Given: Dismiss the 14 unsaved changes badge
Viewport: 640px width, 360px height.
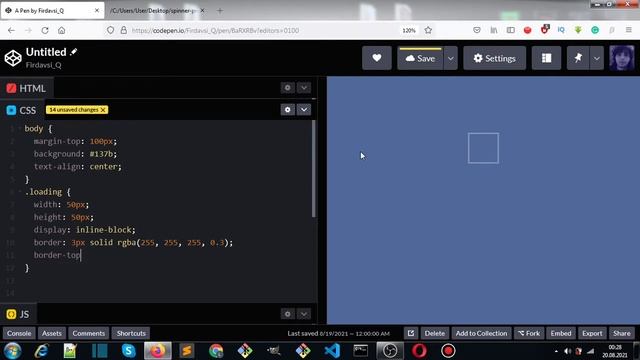Looking at the screenshot, I should (103, 110).
